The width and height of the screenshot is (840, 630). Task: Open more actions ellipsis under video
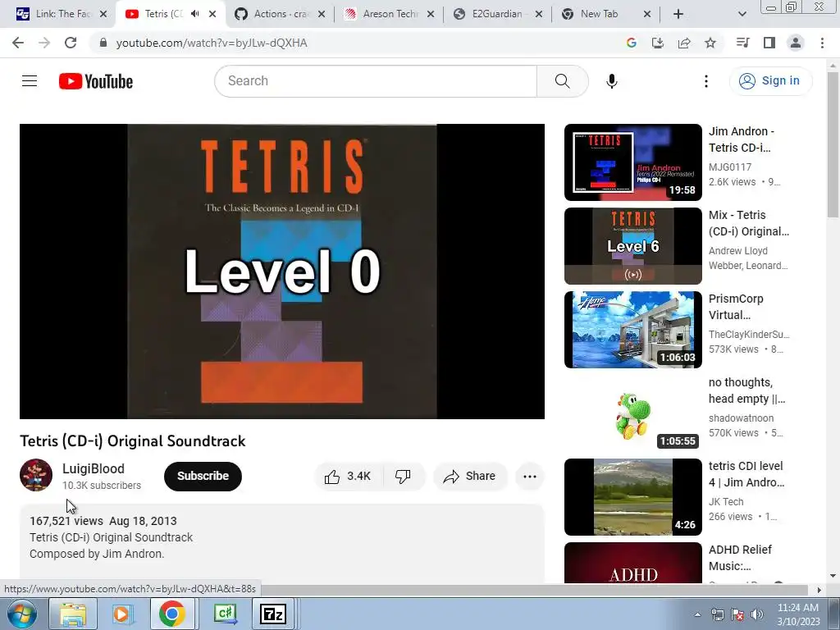530,477
